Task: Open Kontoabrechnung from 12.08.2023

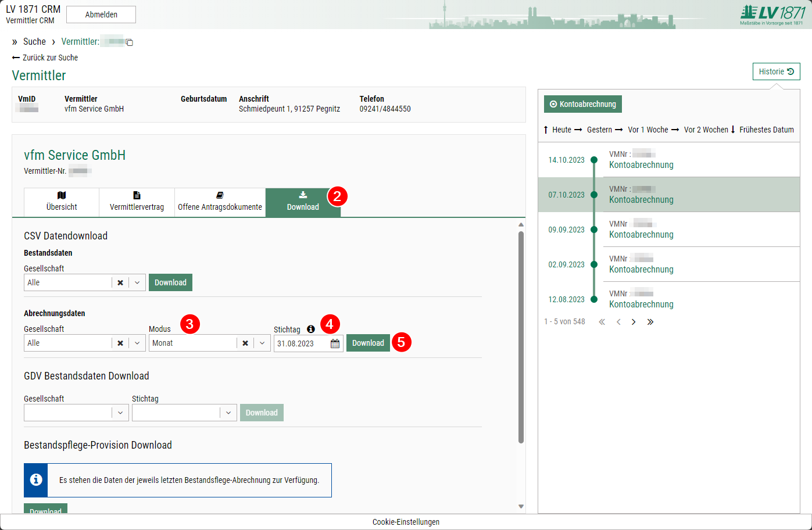Action: coord(641,305)
